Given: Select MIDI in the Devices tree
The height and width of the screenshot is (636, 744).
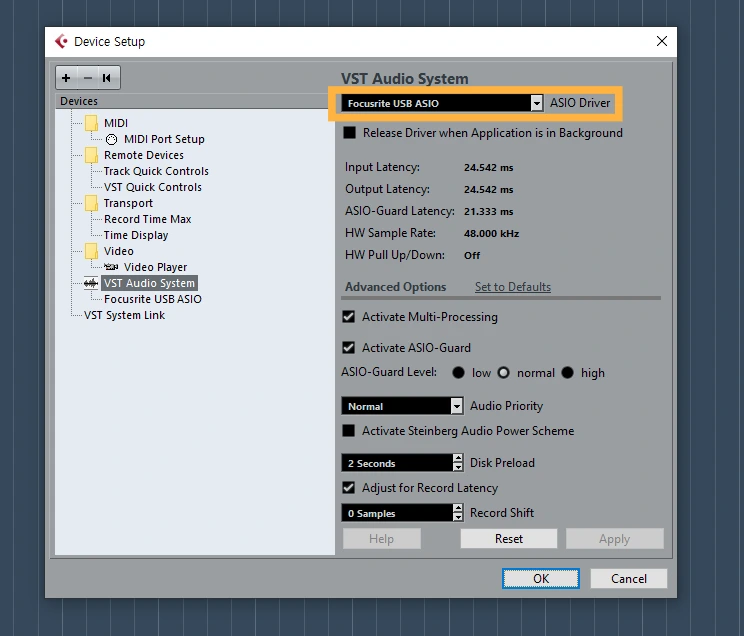Looking at the screenshot, I should [116, 123].
